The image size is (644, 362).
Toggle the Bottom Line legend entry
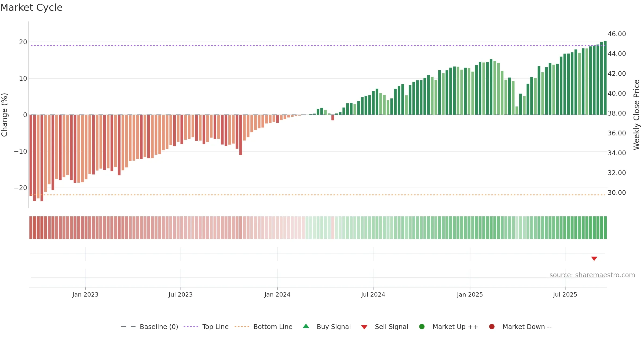[x=263, y=327]
